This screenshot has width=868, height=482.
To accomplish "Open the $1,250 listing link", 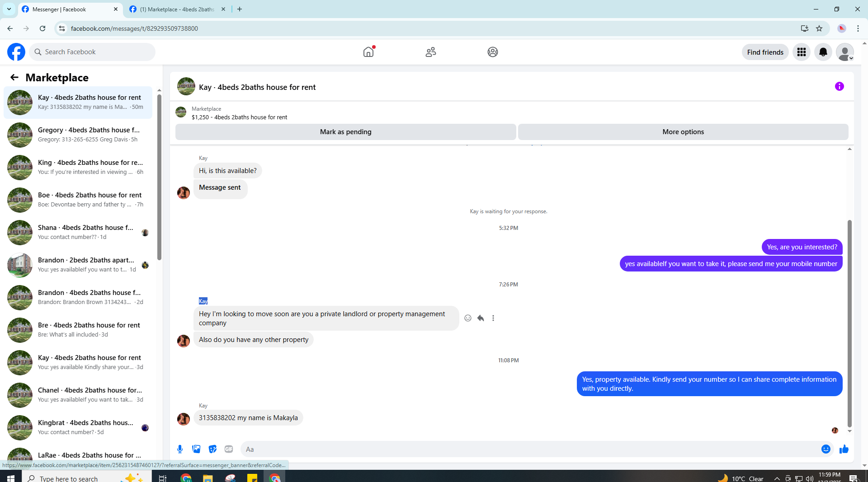I will (239, 117).
